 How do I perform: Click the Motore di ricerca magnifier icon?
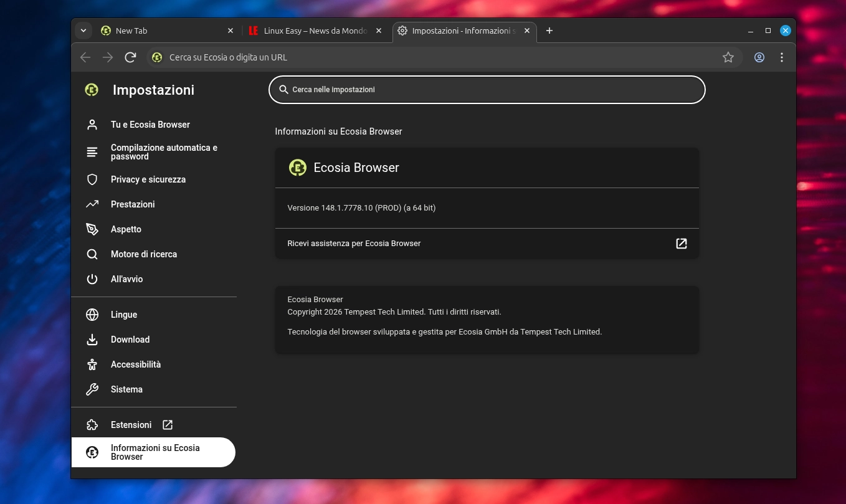coord(92,254)
